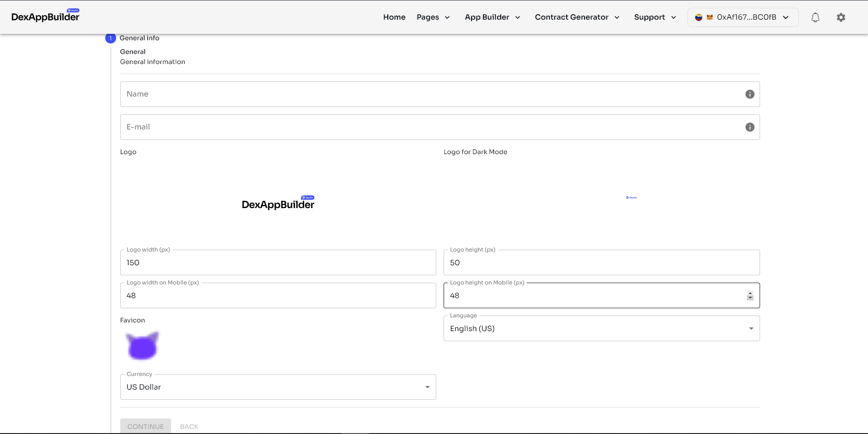Open the Pages menu
The image size is (868, 434).
click(433, 17)
